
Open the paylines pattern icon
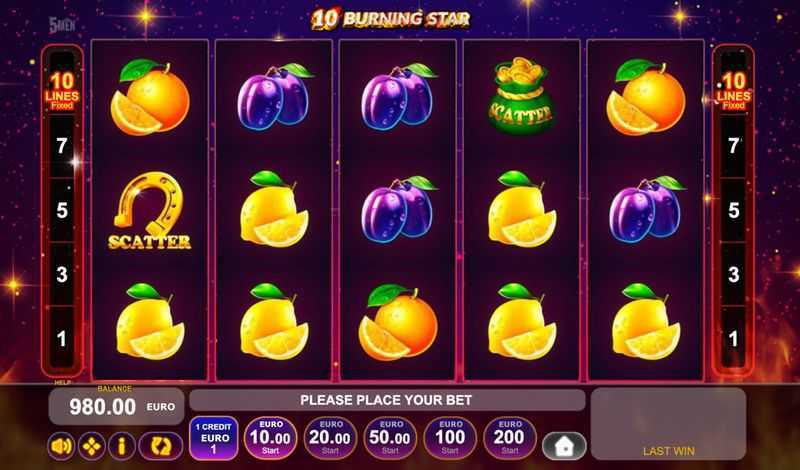(92, 447)
